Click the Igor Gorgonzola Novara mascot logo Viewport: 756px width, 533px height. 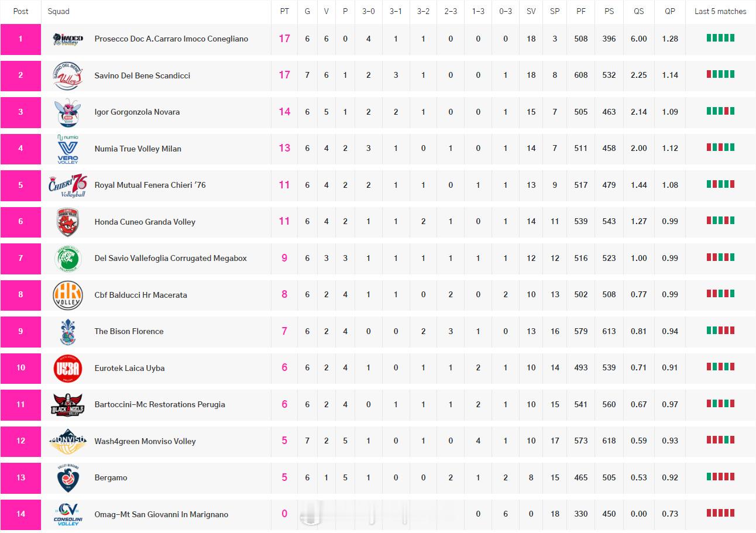(x=68, y=112)
